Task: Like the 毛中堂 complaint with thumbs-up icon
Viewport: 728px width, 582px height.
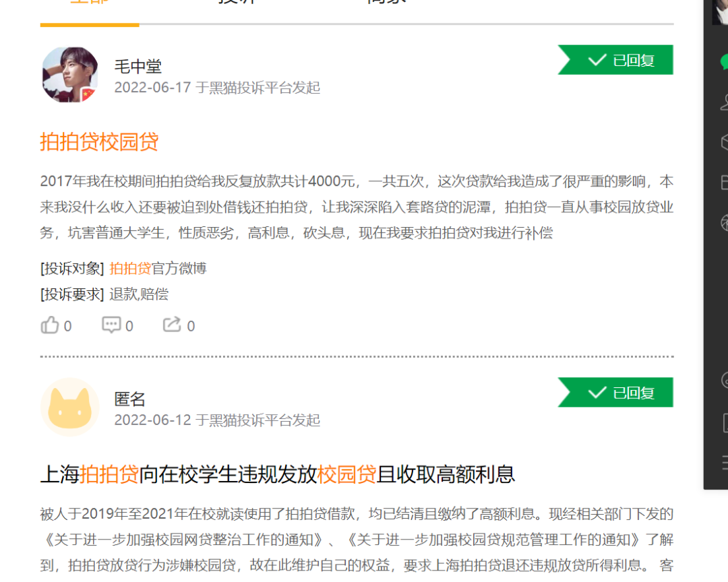Action: point(50,325)
